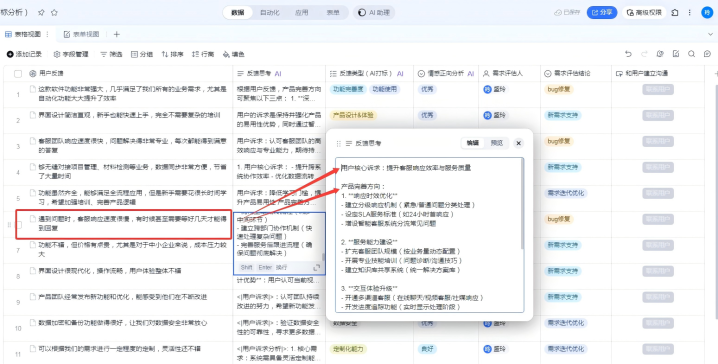Image resolution: width=718 pixels, height=364 pixels.
Task: Open the 表单视图 view tab
Action: point(82,34)
